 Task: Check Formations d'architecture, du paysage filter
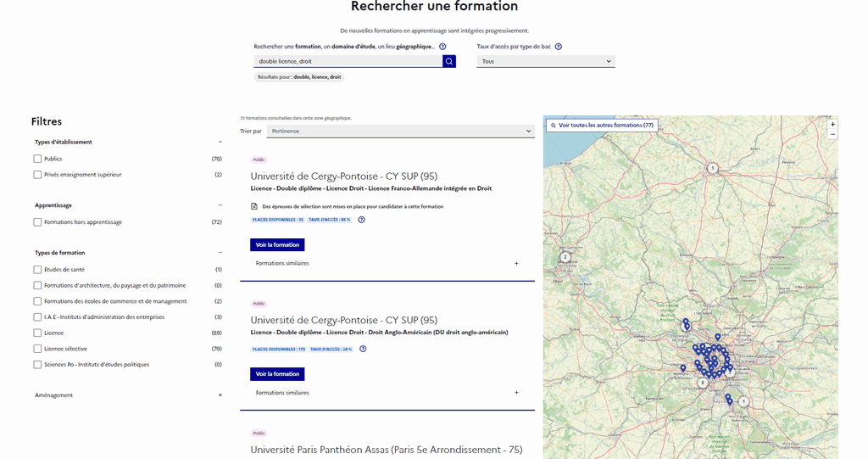[x=37, y=285]
